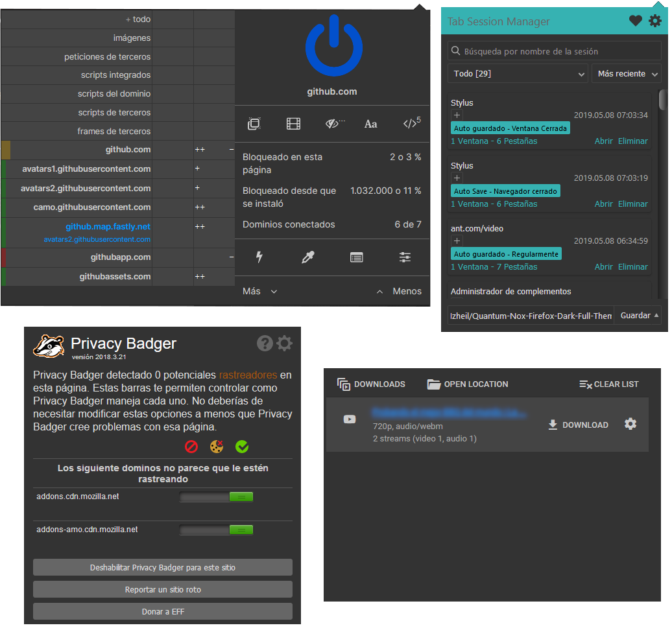The image size is (672, 632).
Task: Open uBlock dashboard sliders icon
Action: click(405, 257)
